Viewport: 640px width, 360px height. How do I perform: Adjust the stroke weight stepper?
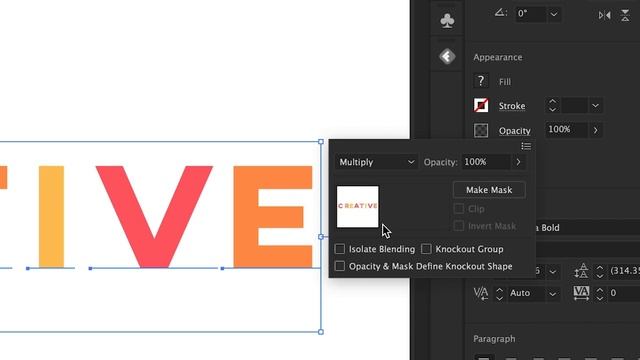pos(552,106)
